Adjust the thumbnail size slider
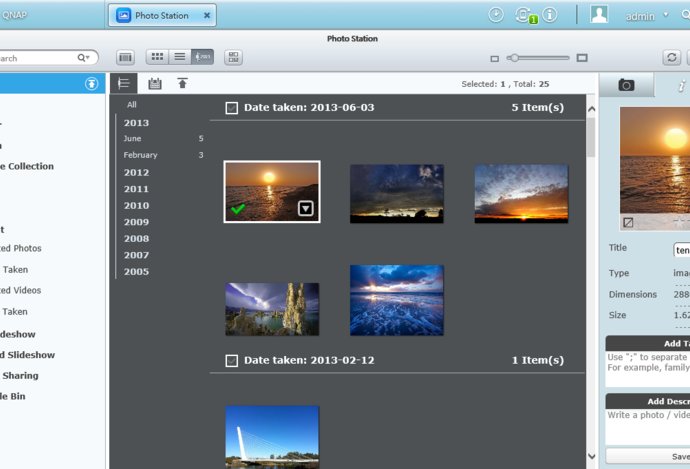 coord(512,58)
